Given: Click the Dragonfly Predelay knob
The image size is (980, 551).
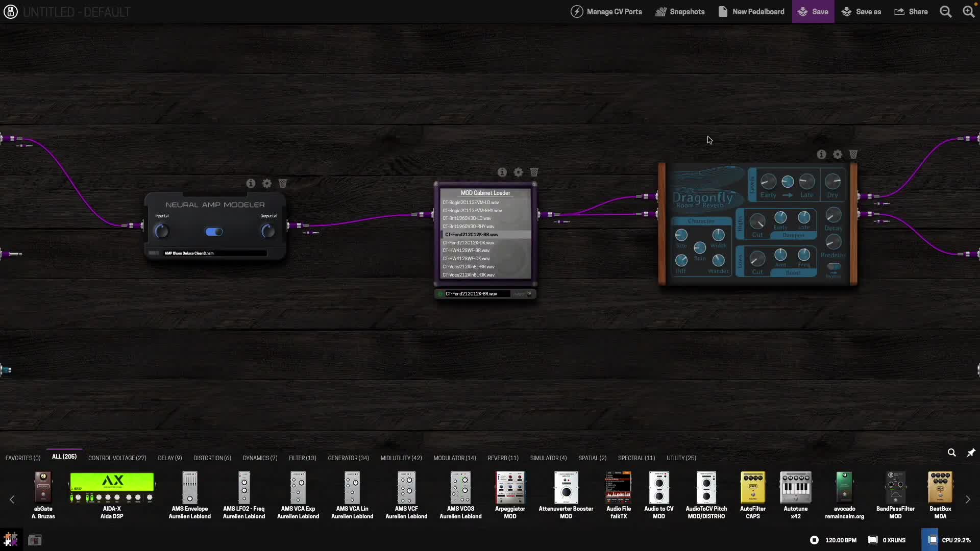Looking at the screenshot, I should 833,242.
